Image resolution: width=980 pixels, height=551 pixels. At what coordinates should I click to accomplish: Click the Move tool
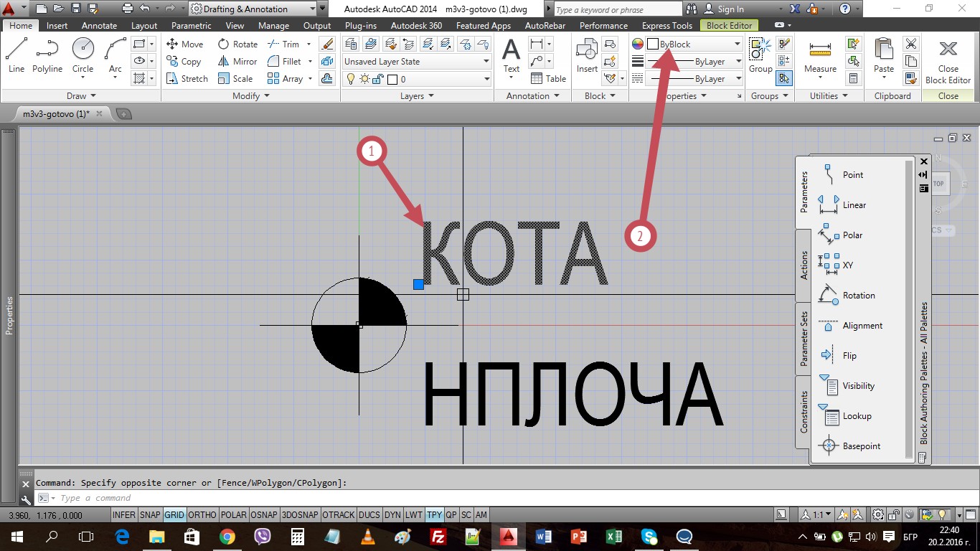(x=184, y=44)
